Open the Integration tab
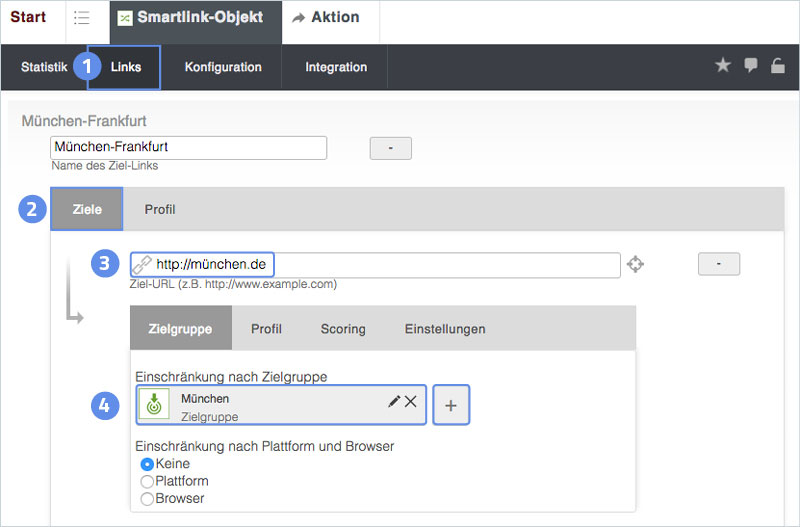 coord(336,67)
